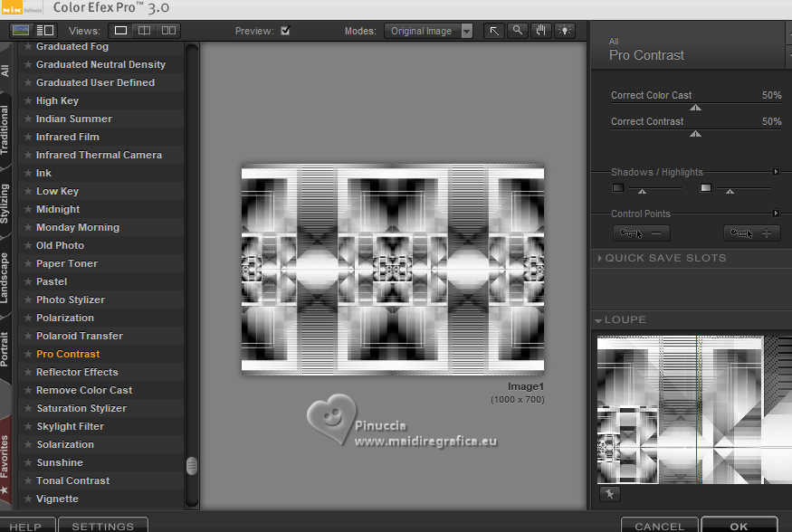Favorite the Pastel filter star

click(28, 281)
